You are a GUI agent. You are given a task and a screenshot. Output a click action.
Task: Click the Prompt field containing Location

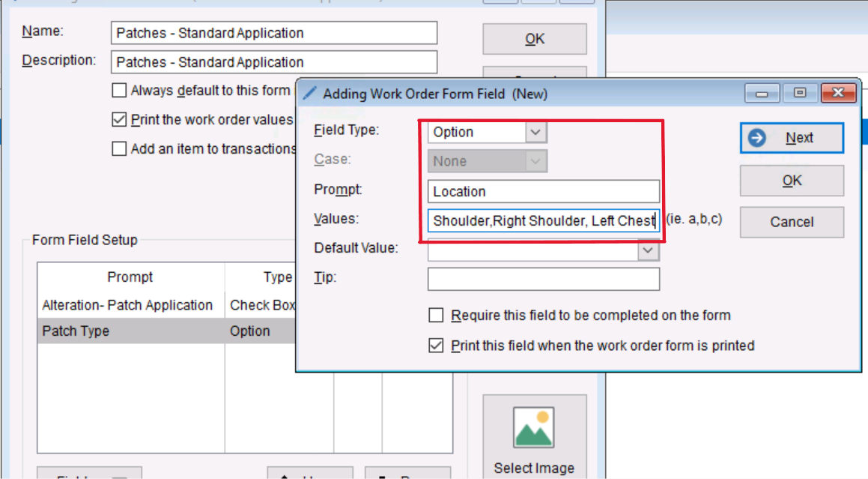coord(543,191)
